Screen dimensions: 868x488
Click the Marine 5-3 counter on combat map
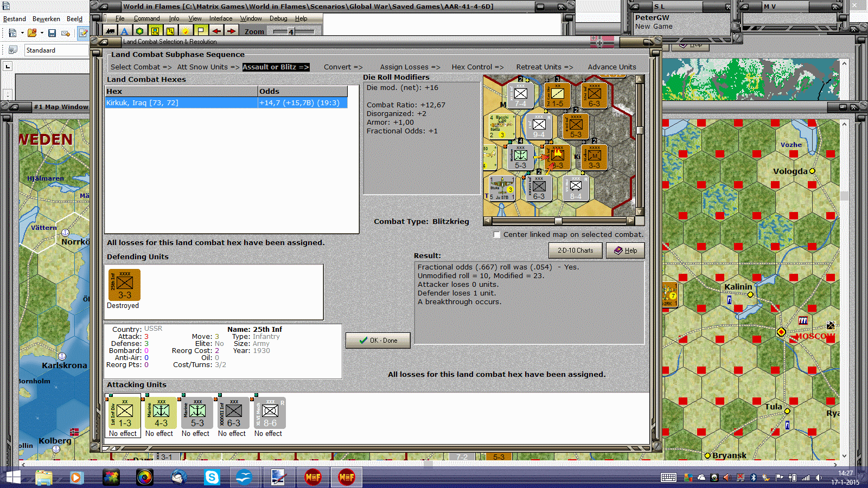click(520, 157)
